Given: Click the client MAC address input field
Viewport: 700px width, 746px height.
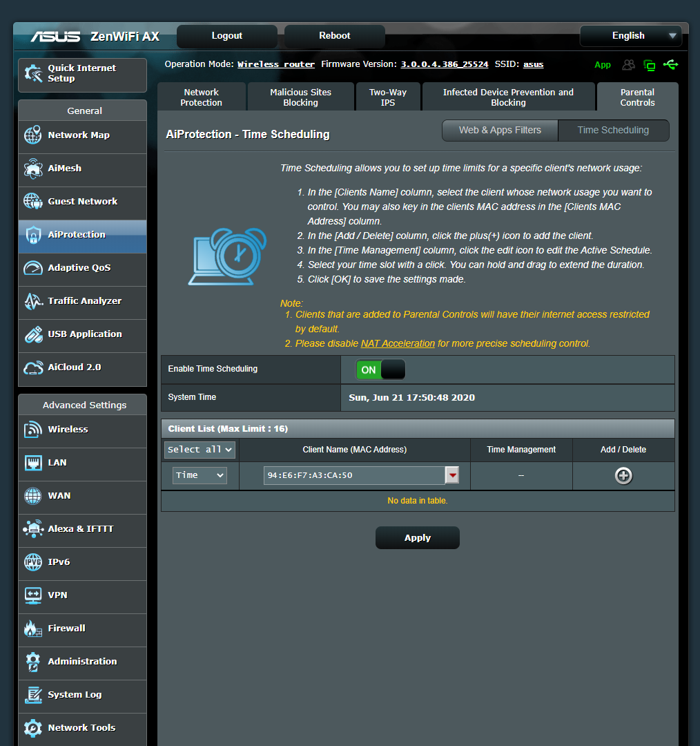Looking at the screenshot, I should tap(354, 475).
